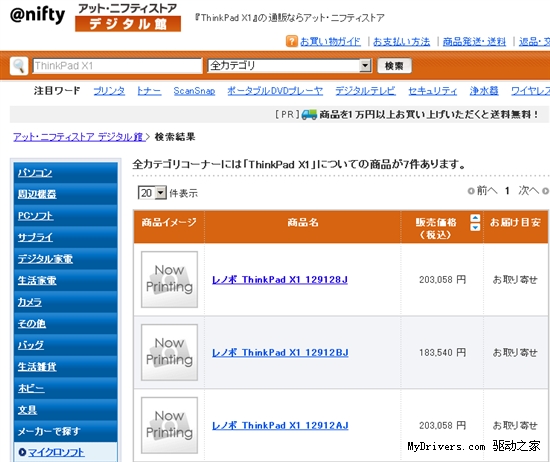
Task: Click the 前へ previous page text
Action: click(487, 191)
